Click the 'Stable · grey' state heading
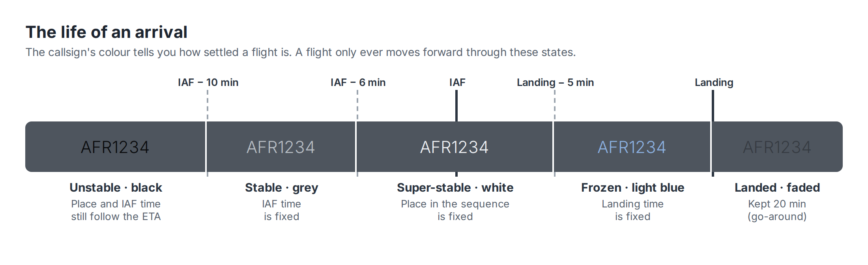 [281, 188]
